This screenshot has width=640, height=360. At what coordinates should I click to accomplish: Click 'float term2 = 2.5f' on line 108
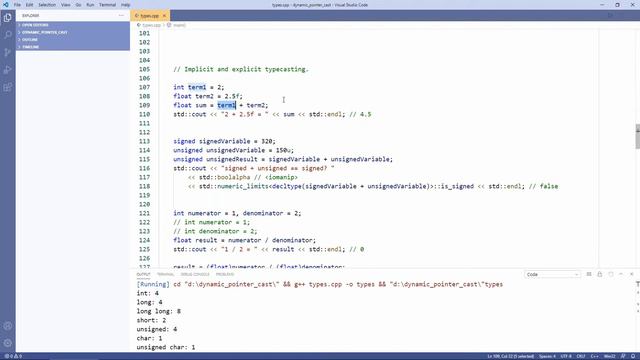tap(206, 96)
